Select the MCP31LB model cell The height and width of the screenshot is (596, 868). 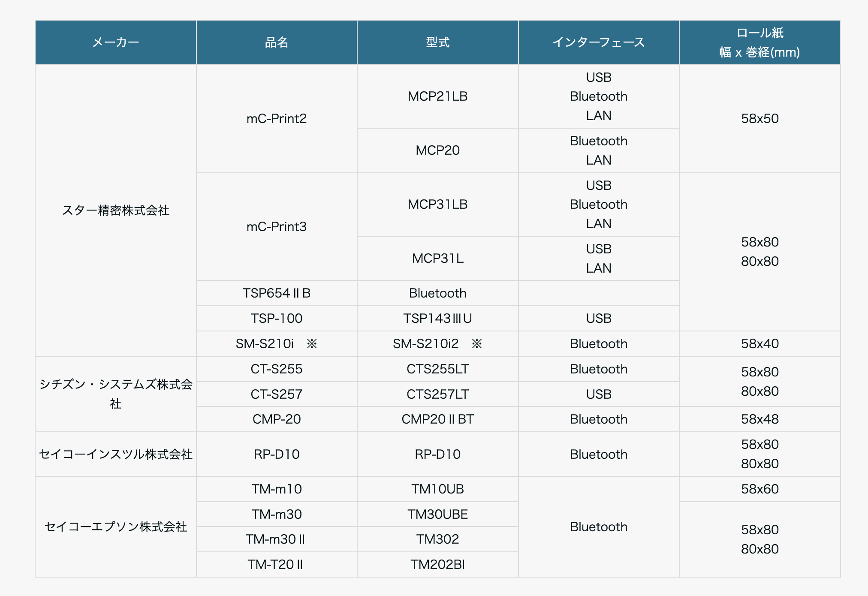437,205
